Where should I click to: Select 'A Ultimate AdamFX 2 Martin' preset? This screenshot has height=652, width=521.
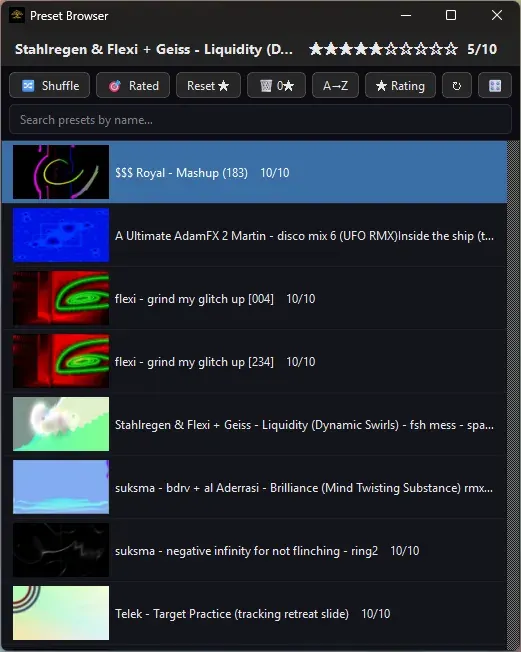tap(254, 235)
